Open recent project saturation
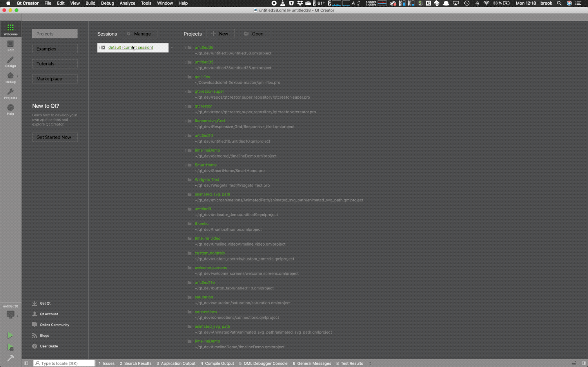 point(204,297)
